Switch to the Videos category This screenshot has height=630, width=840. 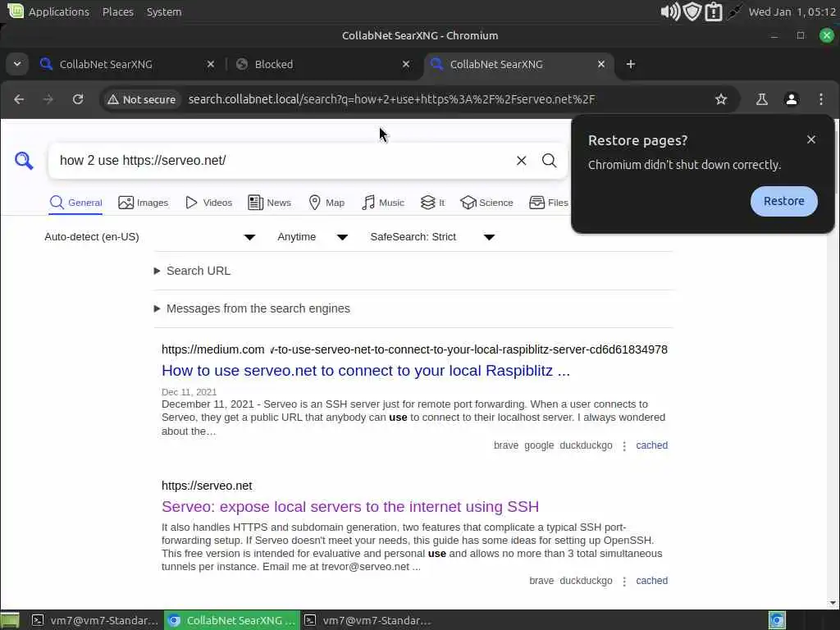coord(208,203)
